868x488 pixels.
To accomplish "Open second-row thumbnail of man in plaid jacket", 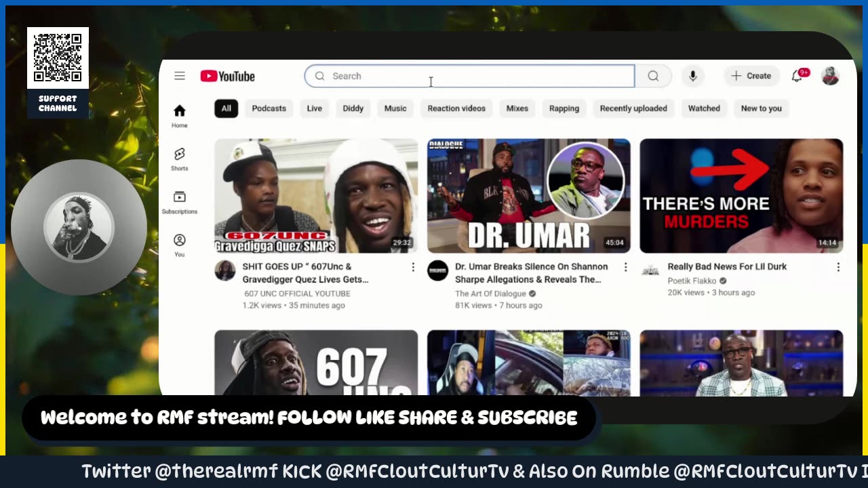I will point(741,363).
